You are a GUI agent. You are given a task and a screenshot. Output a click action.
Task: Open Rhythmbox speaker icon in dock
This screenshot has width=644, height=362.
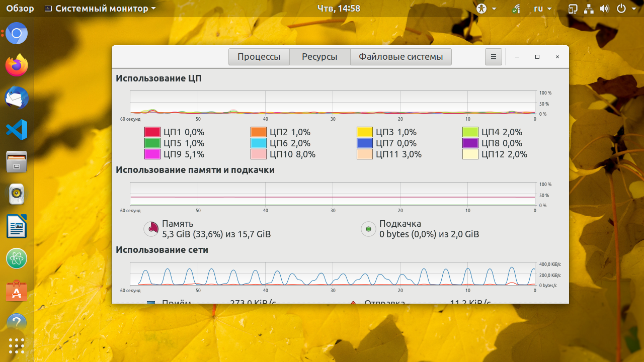click(17, 194)
